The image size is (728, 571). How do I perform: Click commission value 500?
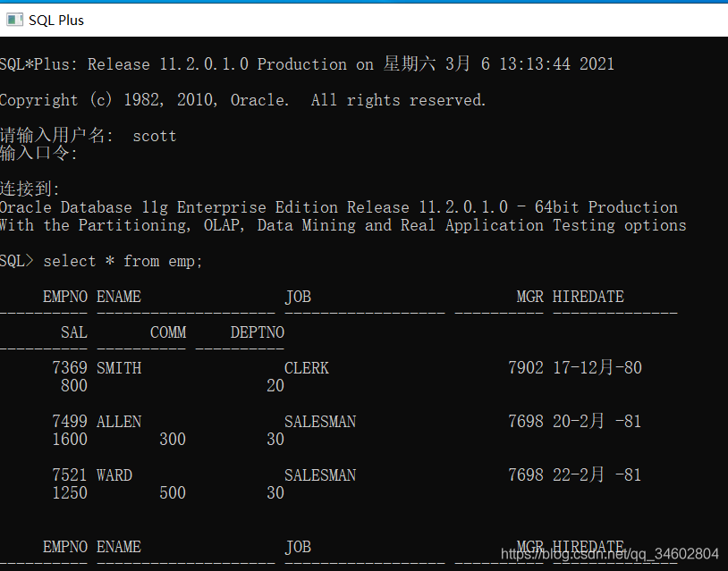tap(173, 492)
